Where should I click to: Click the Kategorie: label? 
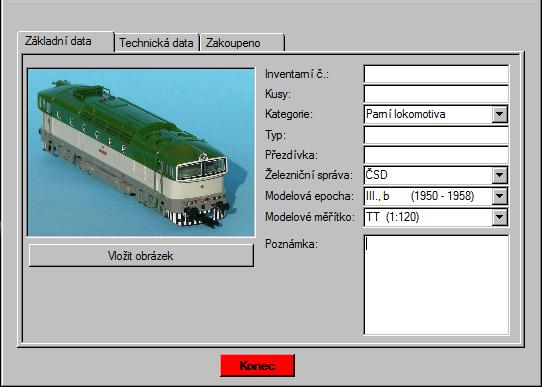coord(289,114)
